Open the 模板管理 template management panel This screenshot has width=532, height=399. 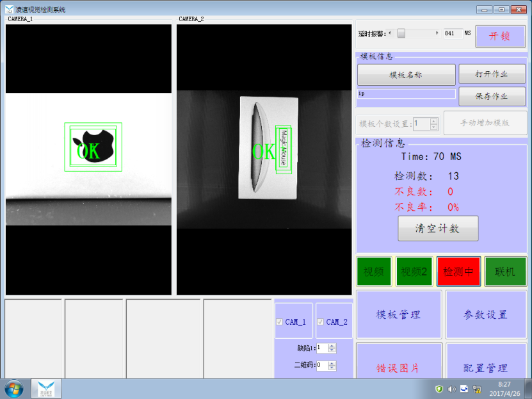point(398,314)
